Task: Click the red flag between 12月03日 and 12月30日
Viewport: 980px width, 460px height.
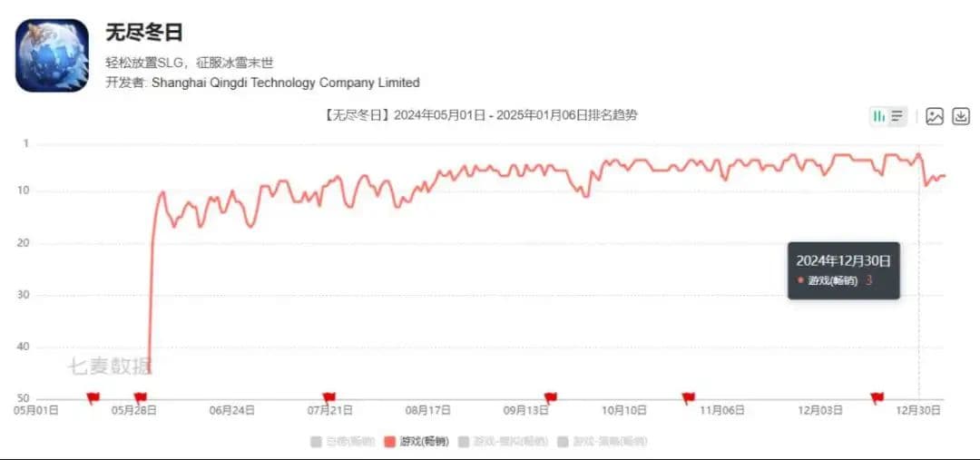Action: (877, 397)
